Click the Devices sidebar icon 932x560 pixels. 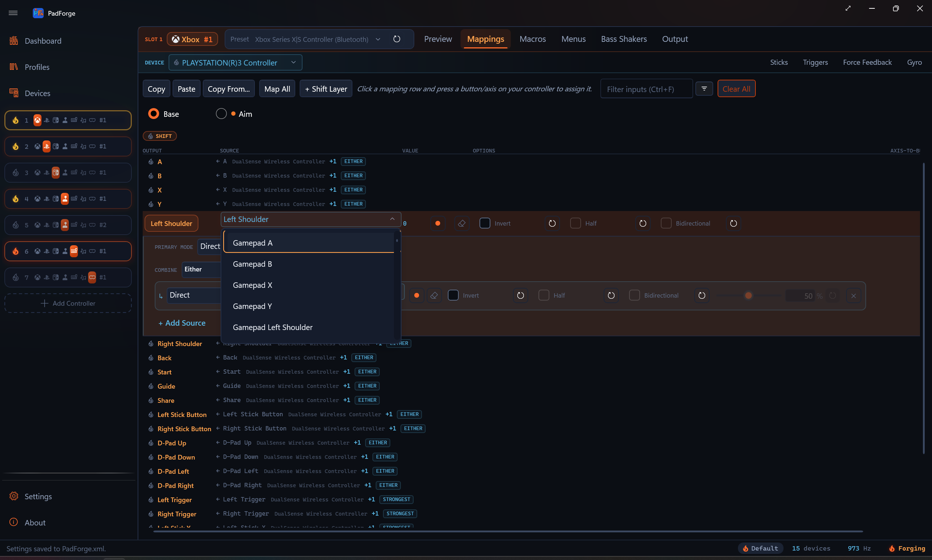pos(14,93)
